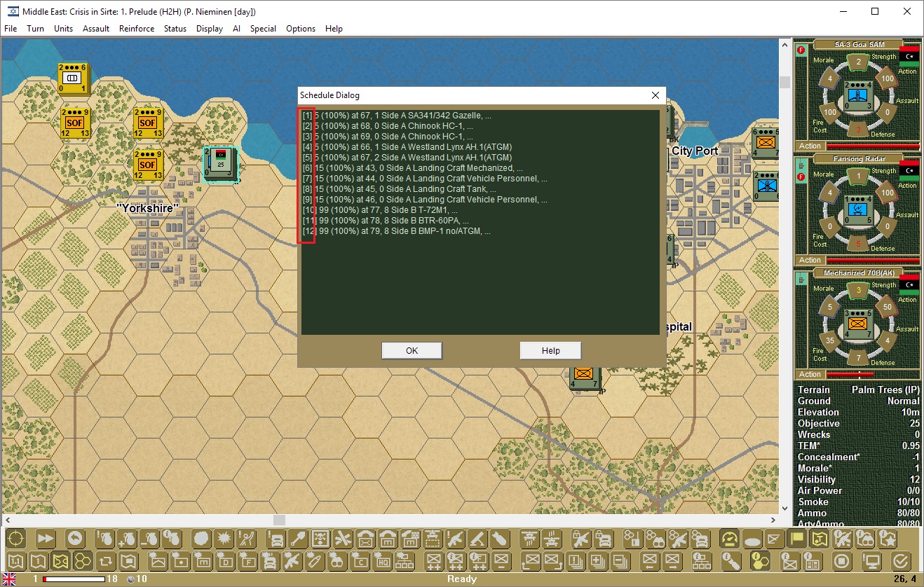Open the Reinforce menu
The image size is (924, 587).
137,29
